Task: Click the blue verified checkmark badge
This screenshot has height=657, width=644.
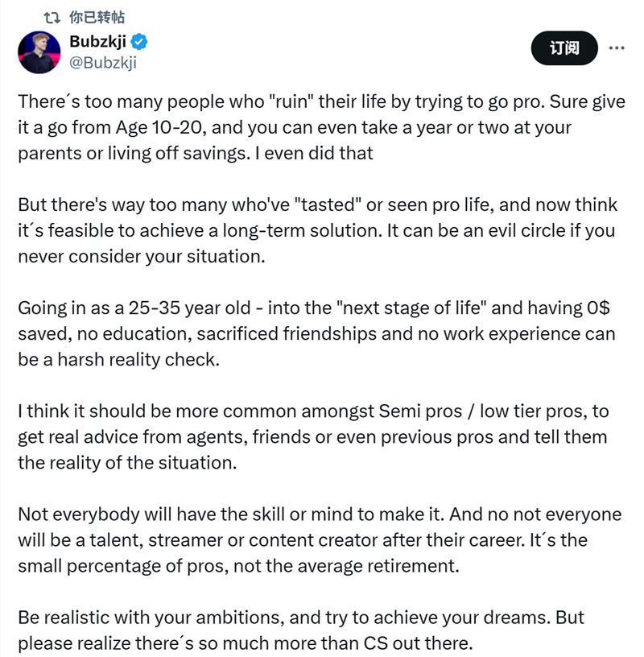Action: (138, 42)
